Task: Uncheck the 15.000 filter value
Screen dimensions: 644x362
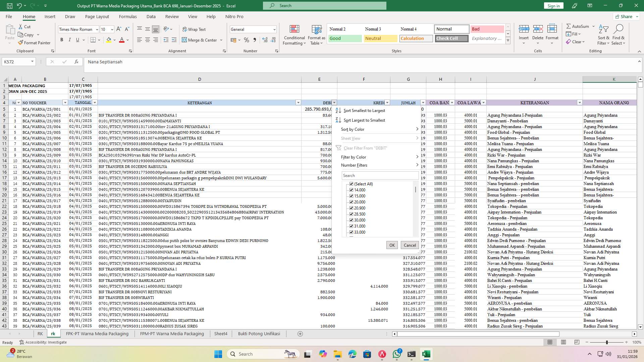Action: [351, 196]
